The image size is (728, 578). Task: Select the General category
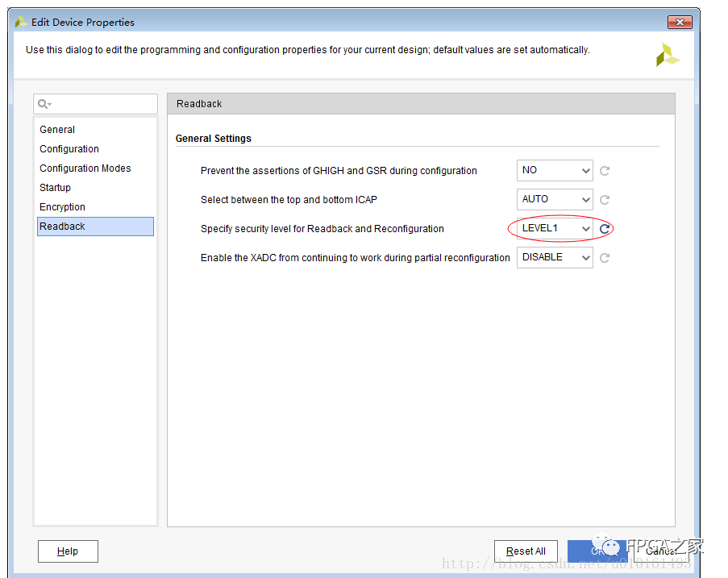point(57,130)
